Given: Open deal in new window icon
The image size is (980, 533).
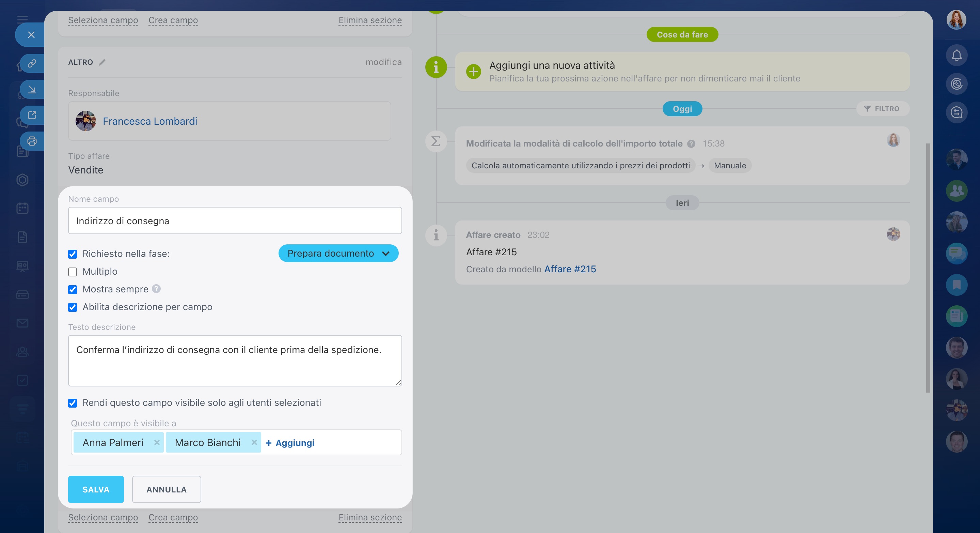Looking at the screenshot, I should (x=32, y=115).
